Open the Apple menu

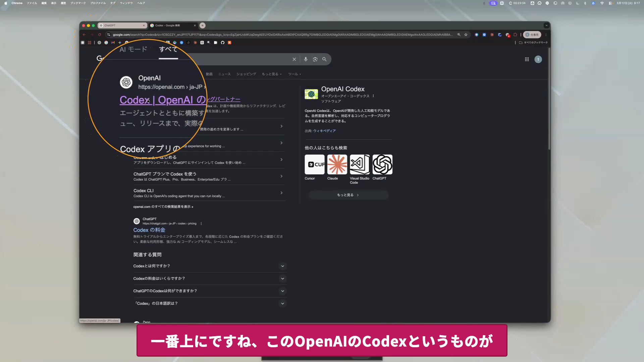6,3
